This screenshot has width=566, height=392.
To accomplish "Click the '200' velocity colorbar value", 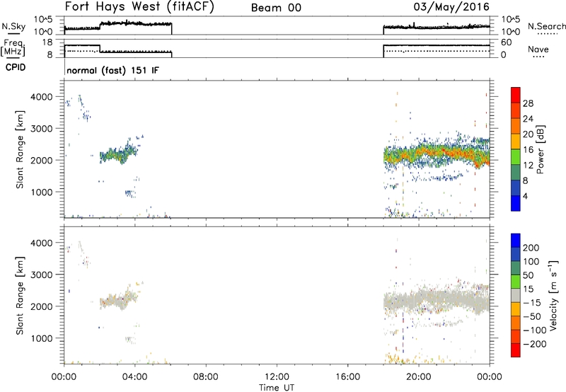I will (x=531, y=248).
